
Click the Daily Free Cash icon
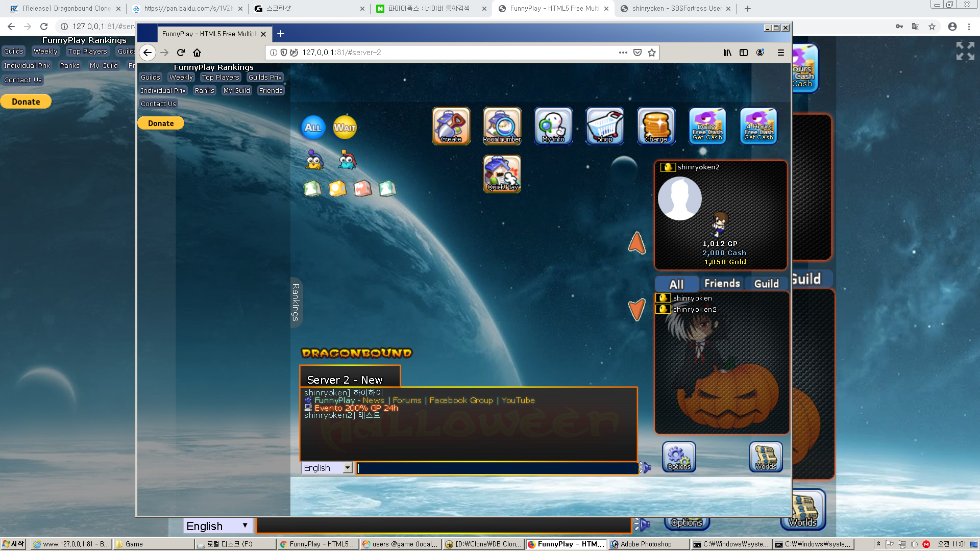707,126
